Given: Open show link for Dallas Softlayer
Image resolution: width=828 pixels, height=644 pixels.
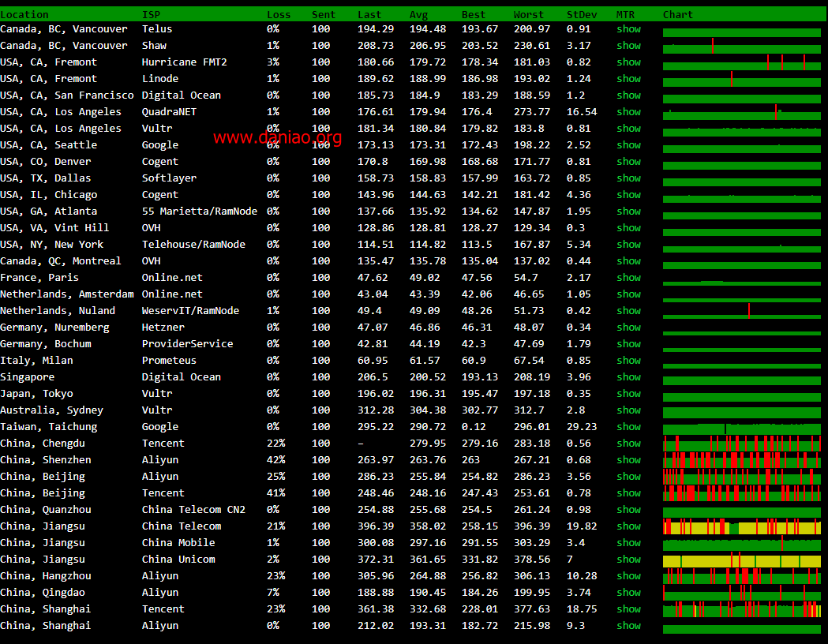Looking at the screenshot, I should (628, 178).
